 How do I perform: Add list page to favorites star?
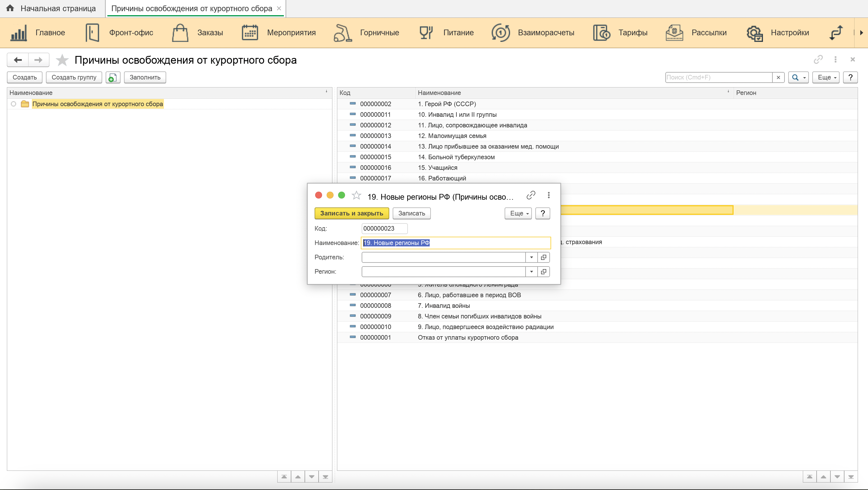62,60
